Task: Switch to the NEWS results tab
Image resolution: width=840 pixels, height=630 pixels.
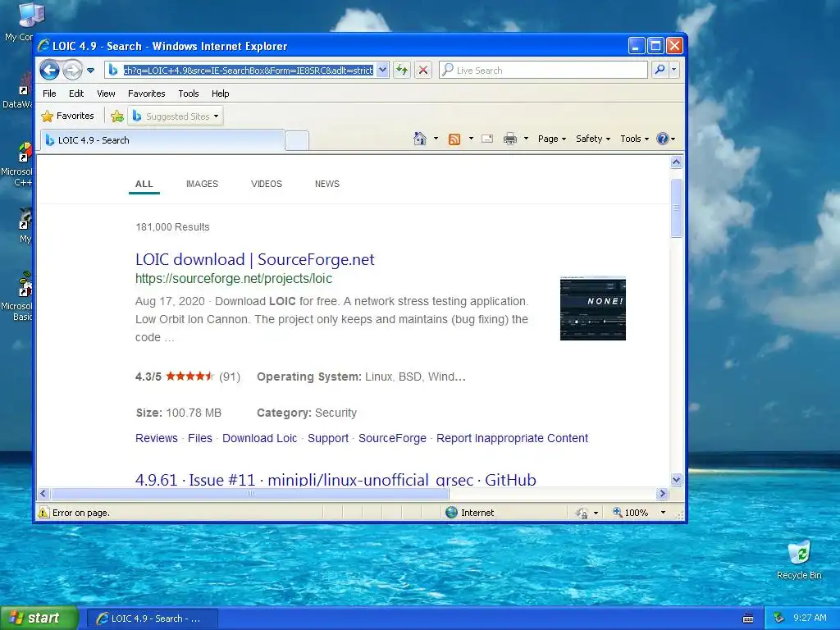Action: coord(326,184)
